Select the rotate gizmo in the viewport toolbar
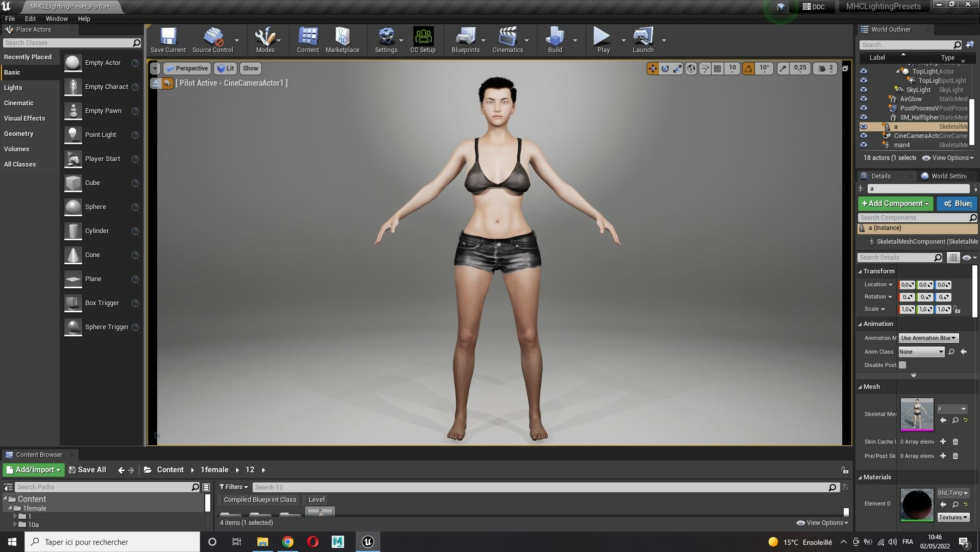This screenshot has width=980, height=552. point(665,69)
